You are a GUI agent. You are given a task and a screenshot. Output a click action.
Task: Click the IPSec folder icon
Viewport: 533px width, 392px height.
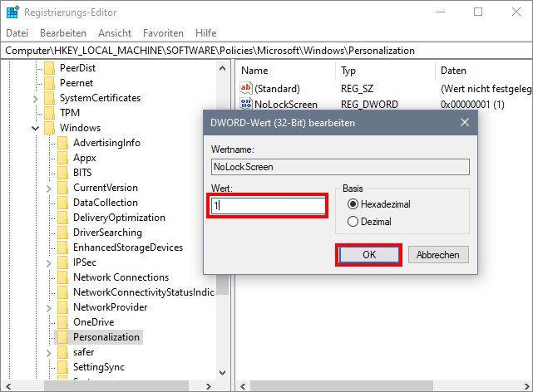click(x=63, y=262)
